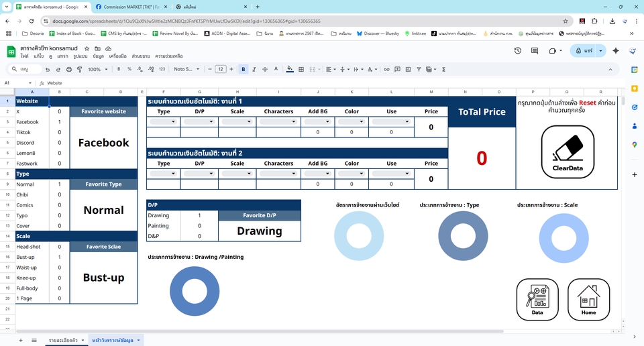The image size is (644, 346).
Task: Star this spreadsheet document
Action: (x=88, y=49)
